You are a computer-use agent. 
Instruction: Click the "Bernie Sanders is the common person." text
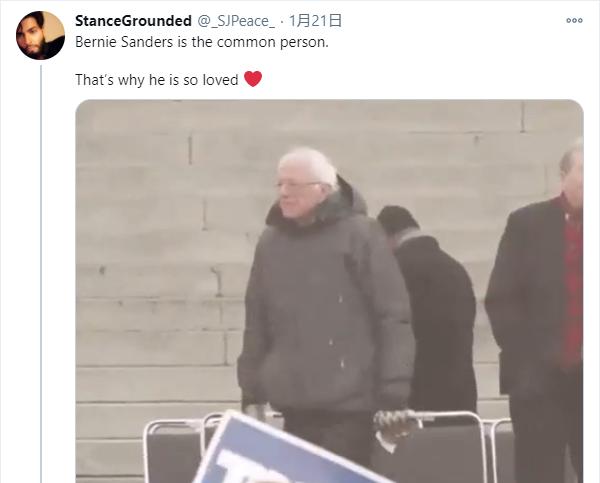(x=202, y=42)
